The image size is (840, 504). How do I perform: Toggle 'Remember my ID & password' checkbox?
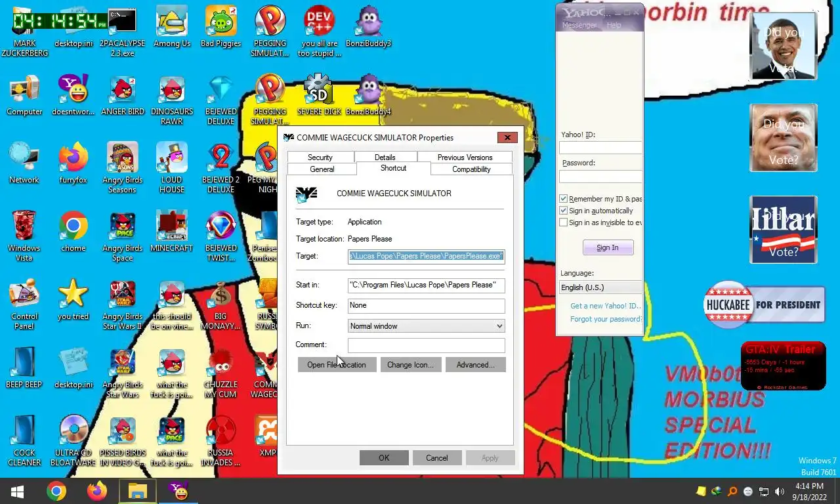(563, 199)
